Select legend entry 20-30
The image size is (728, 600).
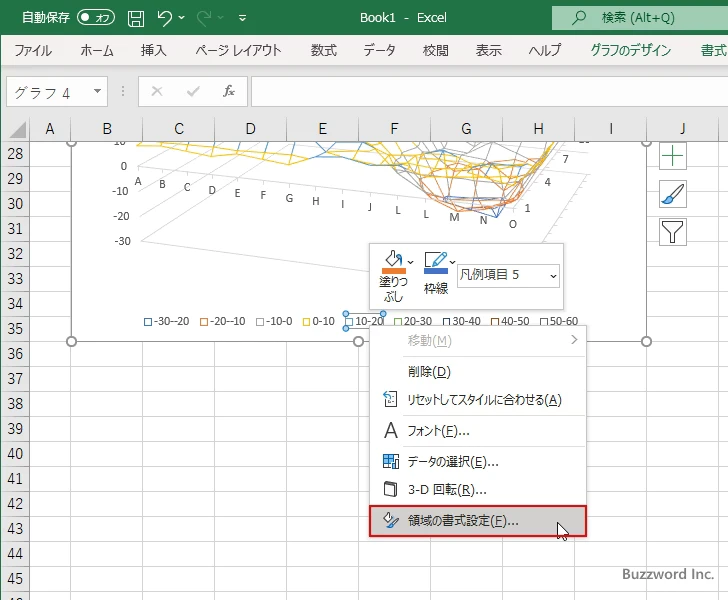(413, 321)
